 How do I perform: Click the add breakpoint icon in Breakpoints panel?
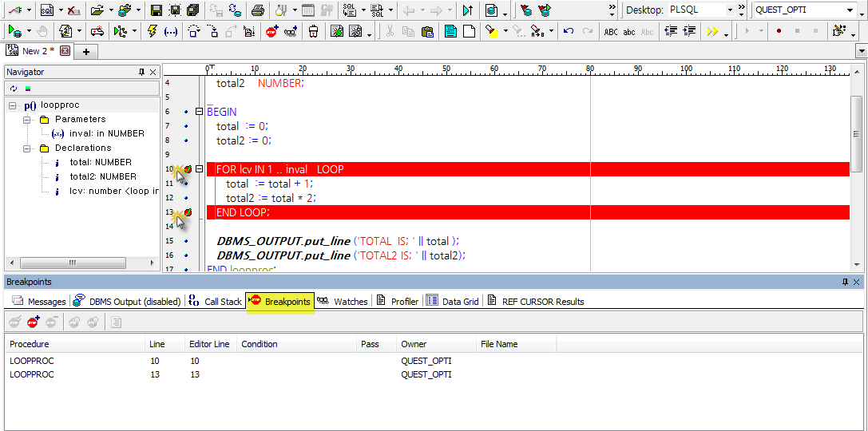tap(33, 322)
